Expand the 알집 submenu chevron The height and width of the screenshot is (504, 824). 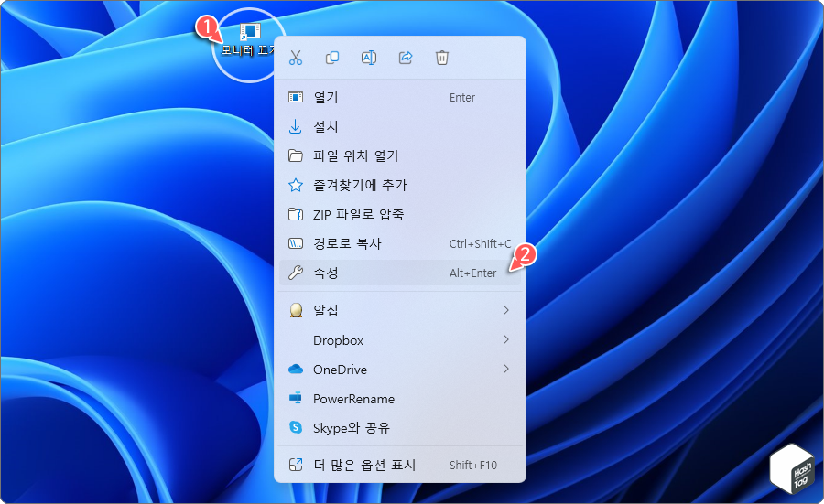coord(506,310)
